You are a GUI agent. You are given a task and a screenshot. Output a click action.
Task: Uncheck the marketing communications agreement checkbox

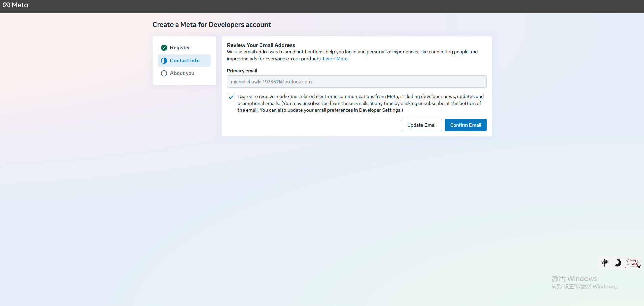(x=231, y=97)
